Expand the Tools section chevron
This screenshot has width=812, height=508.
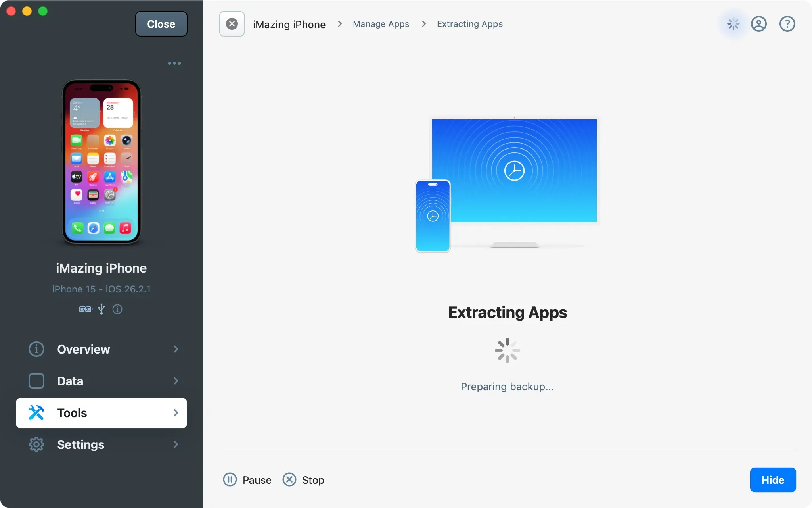click(175, 413)
